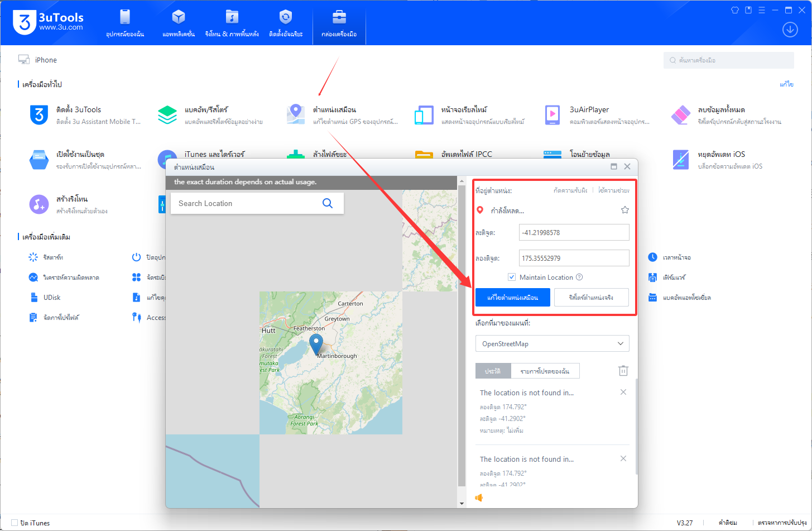Remove second 'location is not found' history entry
This screenshot has height=531, width=812.
pyautogui.click(x=623, y=458)
